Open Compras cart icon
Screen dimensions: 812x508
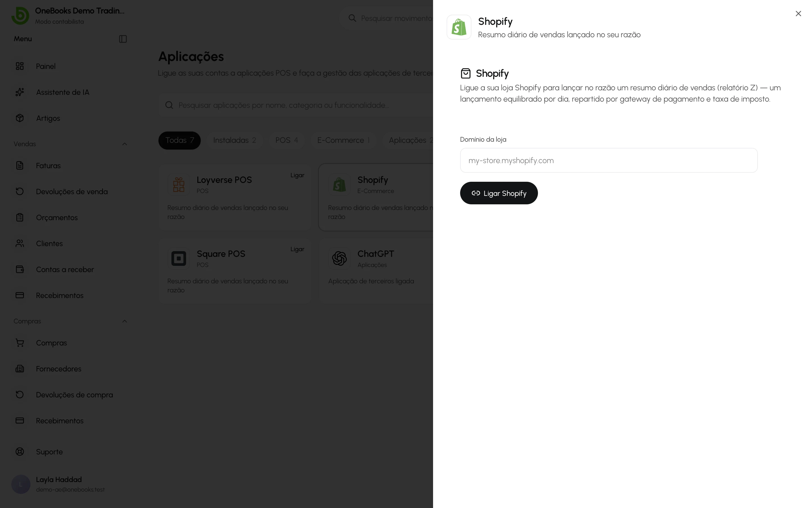(20, 343)
